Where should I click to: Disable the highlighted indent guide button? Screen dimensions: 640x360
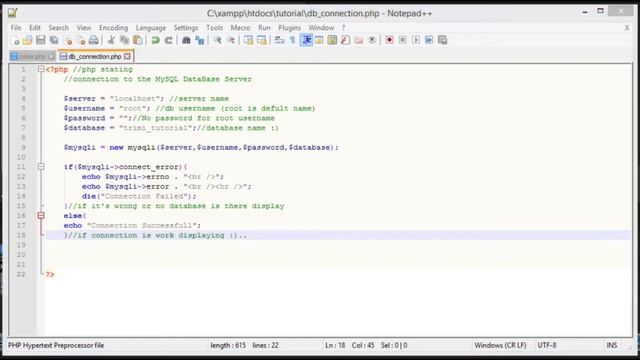pos(306,40)
